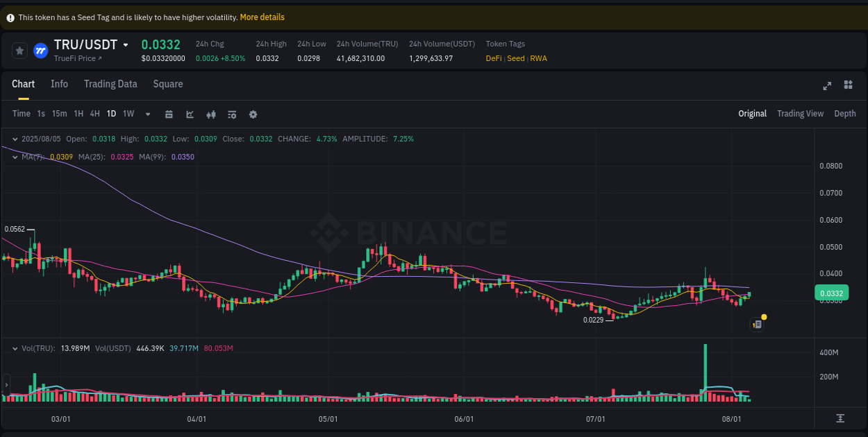This screenshot has width=868, height=437.
Task: Open the overlay options list icon
Action: (x=232, y=114)
